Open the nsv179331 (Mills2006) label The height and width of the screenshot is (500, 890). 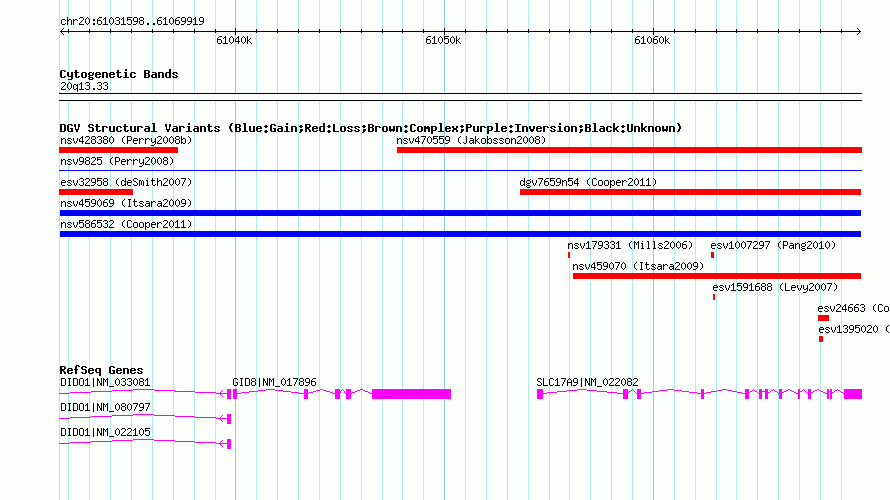click(630, 245)
